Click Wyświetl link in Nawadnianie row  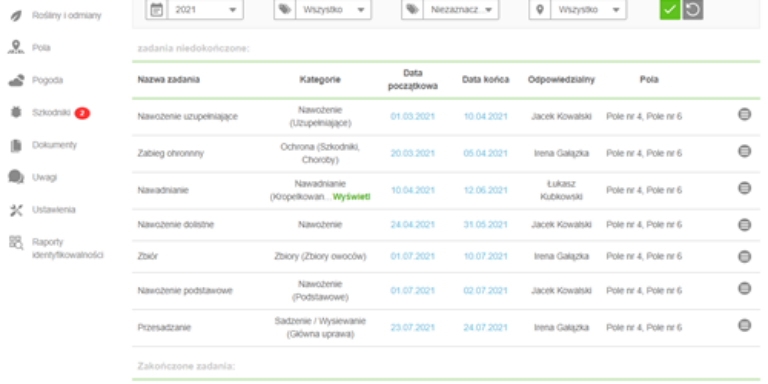click(x=351, y=197)
